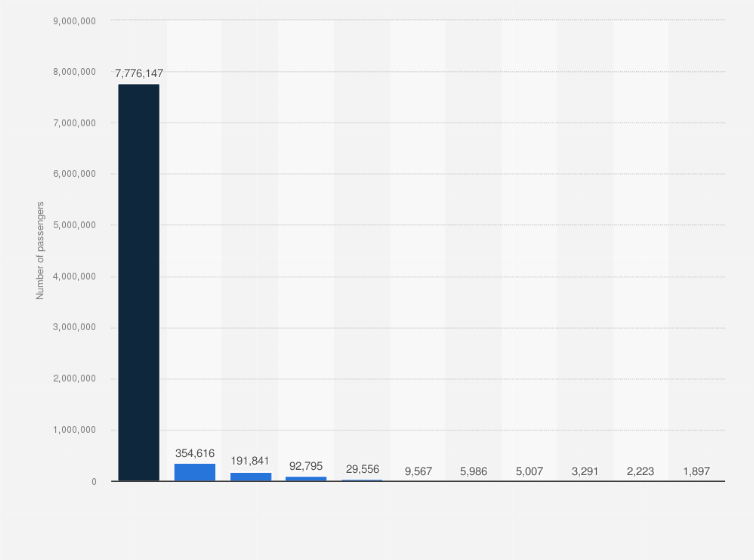The height and width of the screenshot is (560, 754).
Task: Click the y-axis tick 3,000,000
Action: 75,327
